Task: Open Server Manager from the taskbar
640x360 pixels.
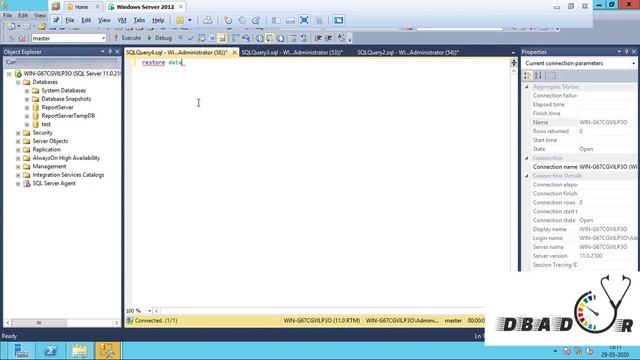Action: point(21,351)
